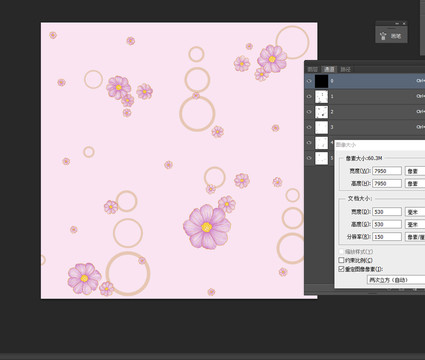Click the thumbnail of channel 5

tap(322, 158)
